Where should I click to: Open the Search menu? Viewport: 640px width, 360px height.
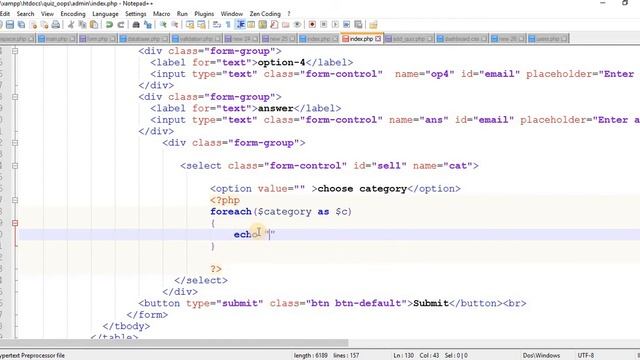[x=25, y=13]
